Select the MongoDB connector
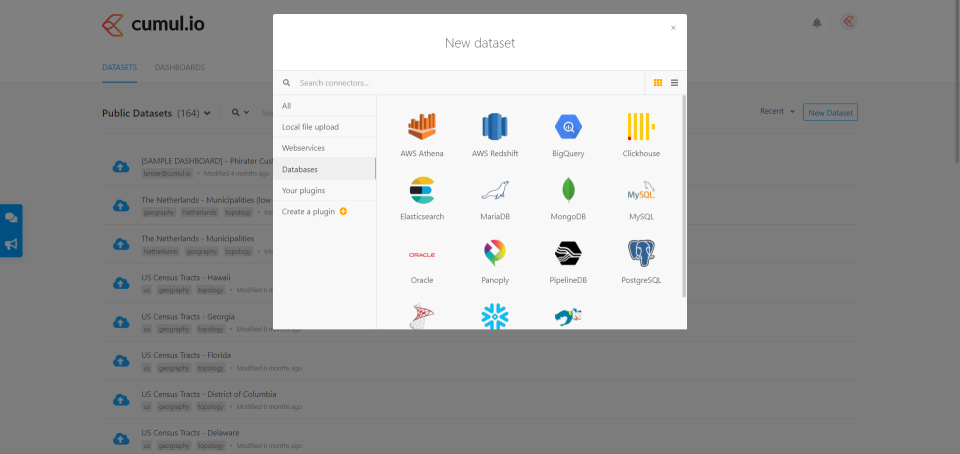960x454 pixels. point(568,199)
